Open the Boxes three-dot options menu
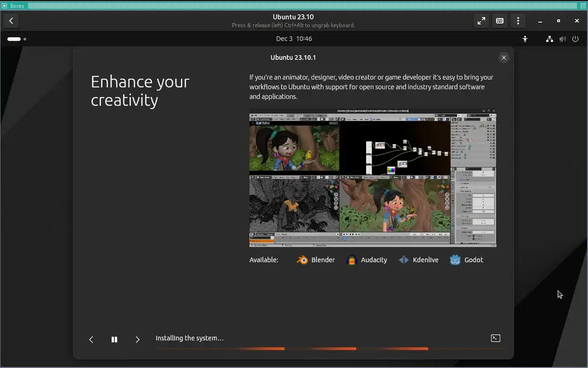 [x=518, y=21]
